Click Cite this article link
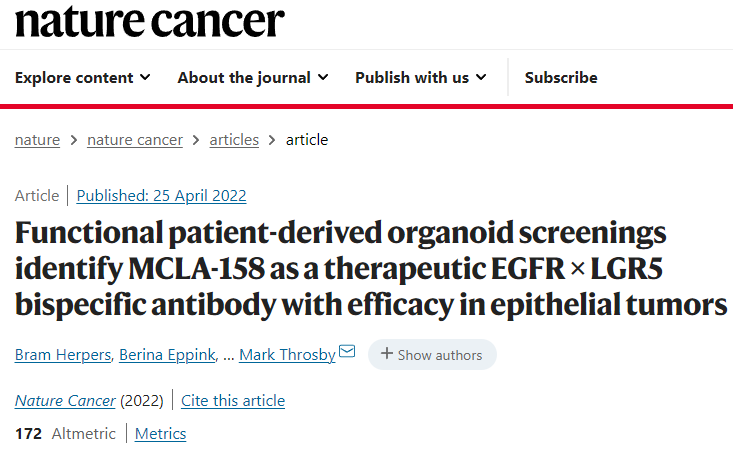733x450 pixels. [x=233, y=401]
